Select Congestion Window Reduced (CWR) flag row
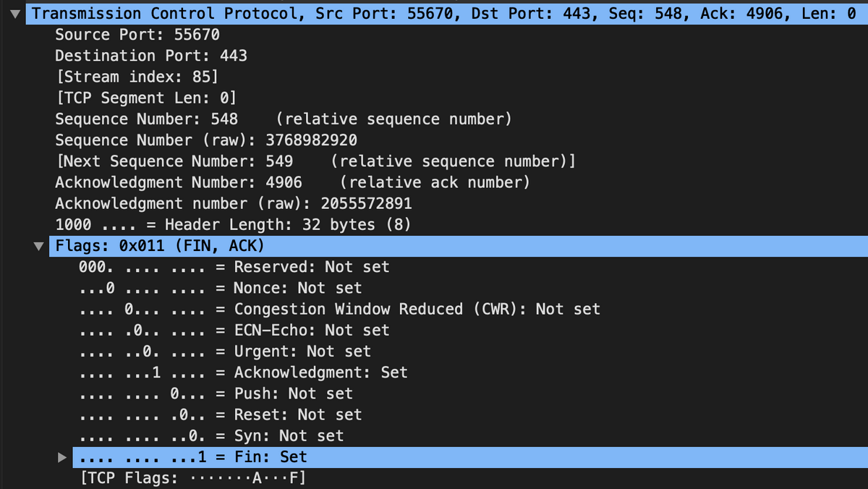Screen dimensions: 868x489 (x=339, y=309)
